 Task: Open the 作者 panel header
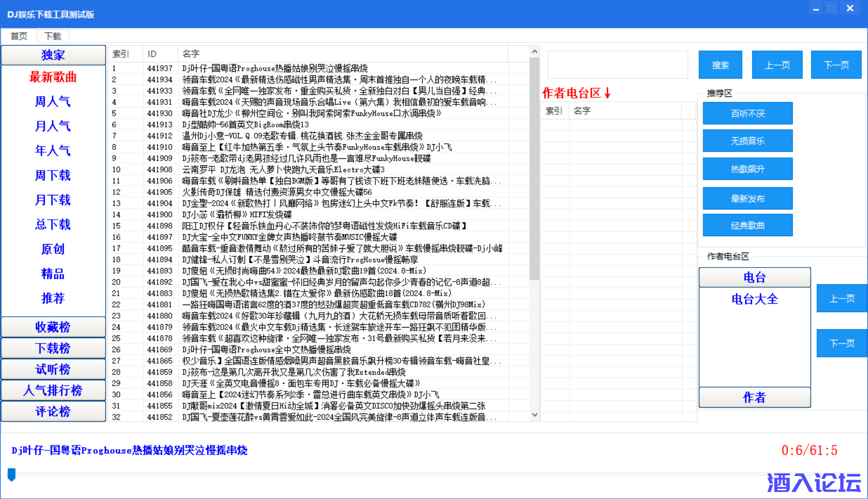(754, 398)
